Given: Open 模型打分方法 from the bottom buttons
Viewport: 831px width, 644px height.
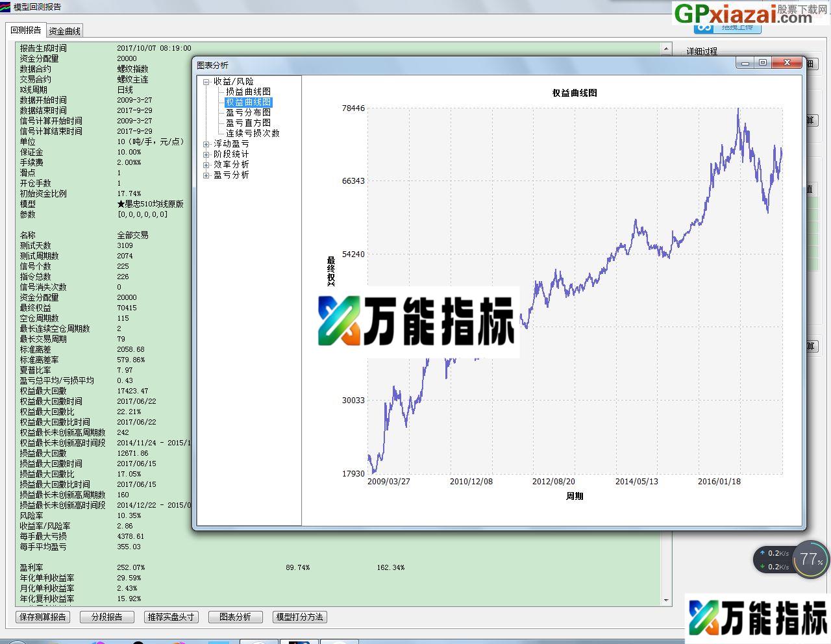Looking at the screenshot, I should [299, 617].
